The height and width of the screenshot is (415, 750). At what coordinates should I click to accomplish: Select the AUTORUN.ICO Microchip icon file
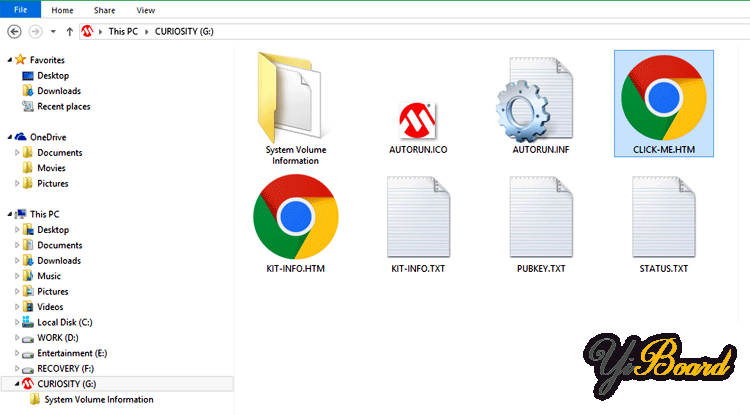pyautogui.click(x=417, y=120)
